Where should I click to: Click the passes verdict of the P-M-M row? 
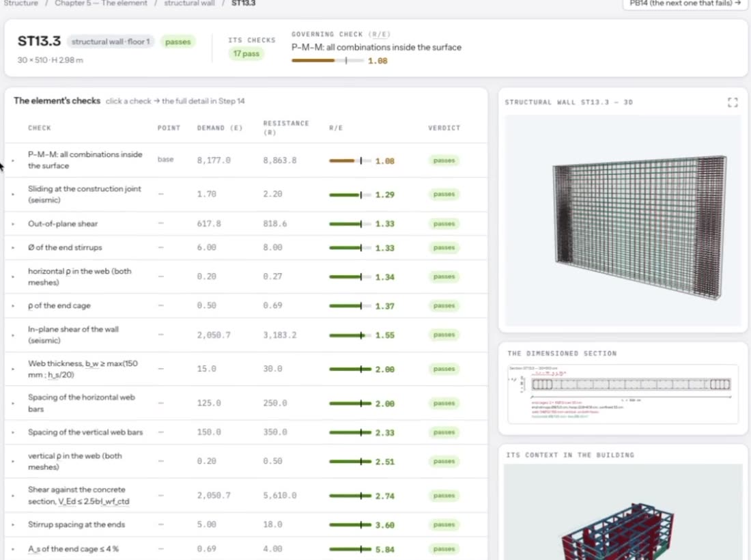[444, 160]
